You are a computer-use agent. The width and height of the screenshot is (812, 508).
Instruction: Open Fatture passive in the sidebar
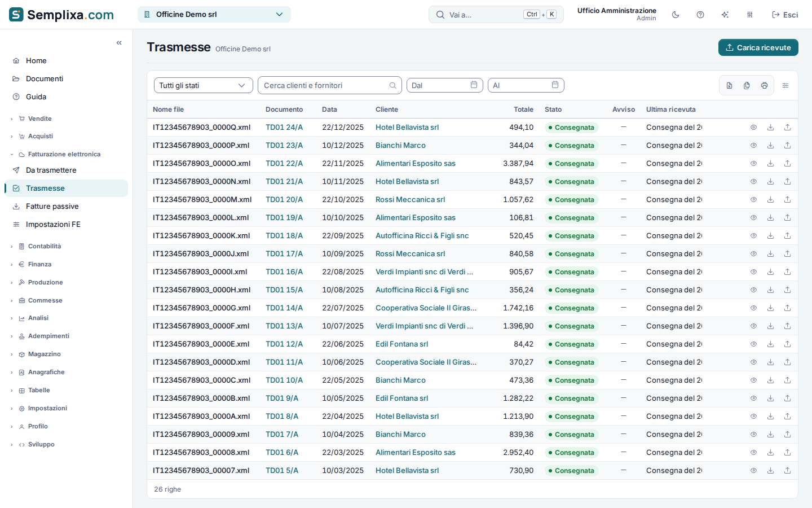[x=67, y=207]
